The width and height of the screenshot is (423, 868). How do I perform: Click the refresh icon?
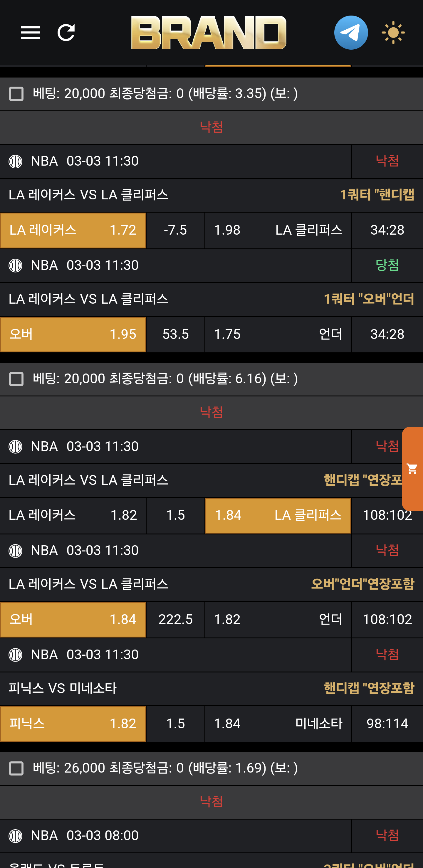click(66, 33)
